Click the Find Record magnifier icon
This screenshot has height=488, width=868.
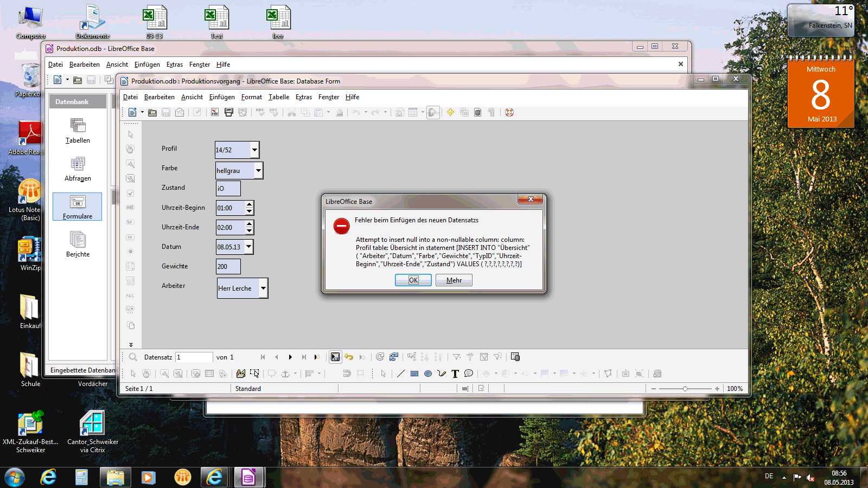[x=133, y=357]
